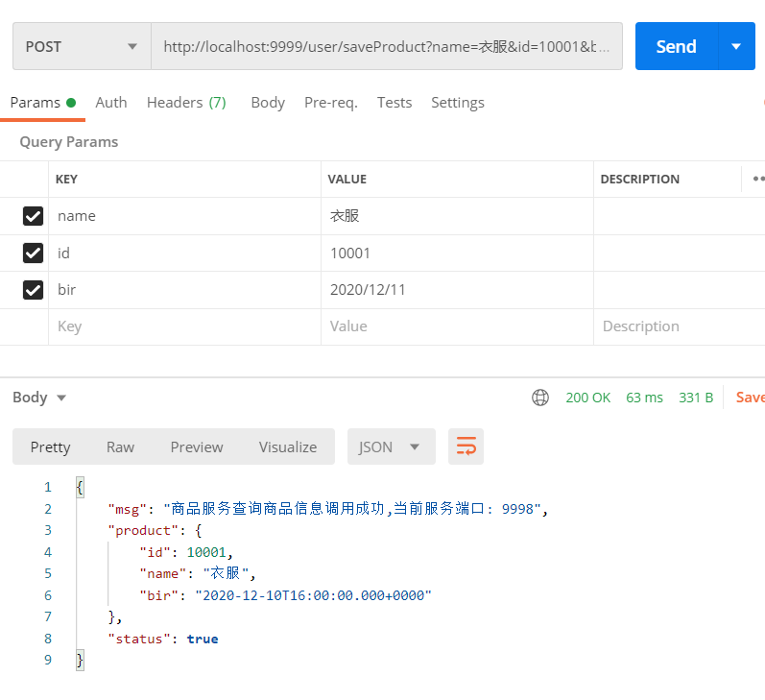Screen dimensions: 765x700
Task: Click the Save response link
Action: 751,398
